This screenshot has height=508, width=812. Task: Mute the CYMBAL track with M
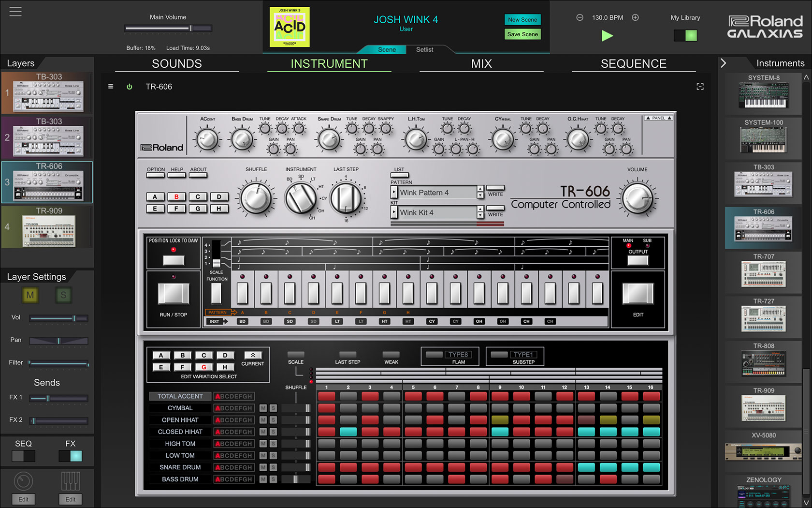(263, 408)
